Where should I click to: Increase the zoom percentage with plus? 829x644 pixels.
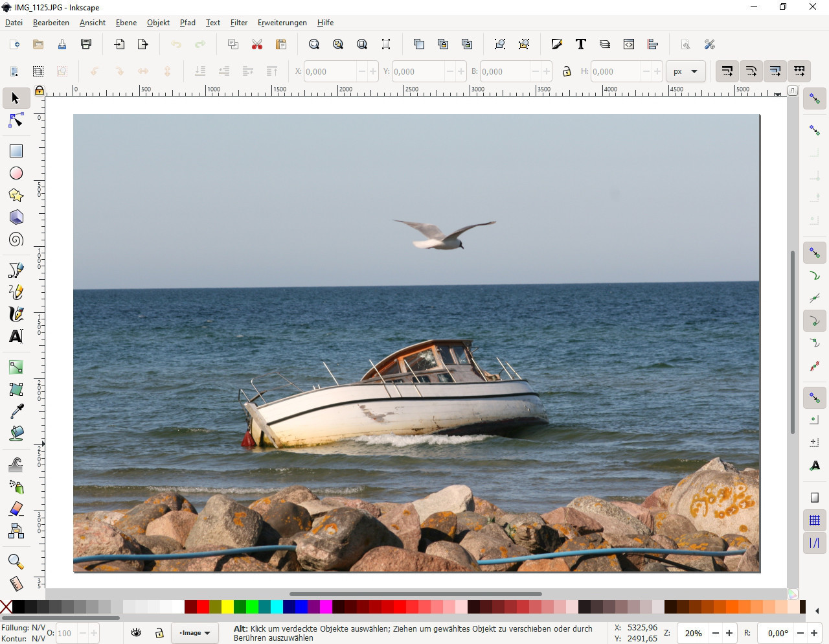729,633
